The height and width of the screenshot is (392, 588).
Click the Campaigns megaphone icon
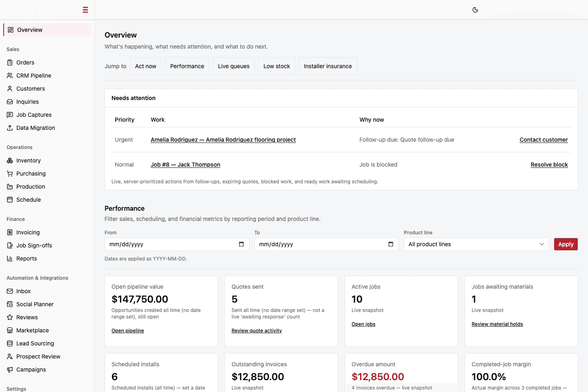coord(10,370)
